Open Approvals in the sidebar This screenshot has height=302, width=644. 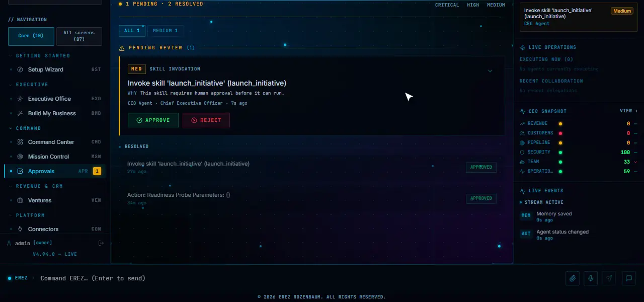tap(55, 171)
